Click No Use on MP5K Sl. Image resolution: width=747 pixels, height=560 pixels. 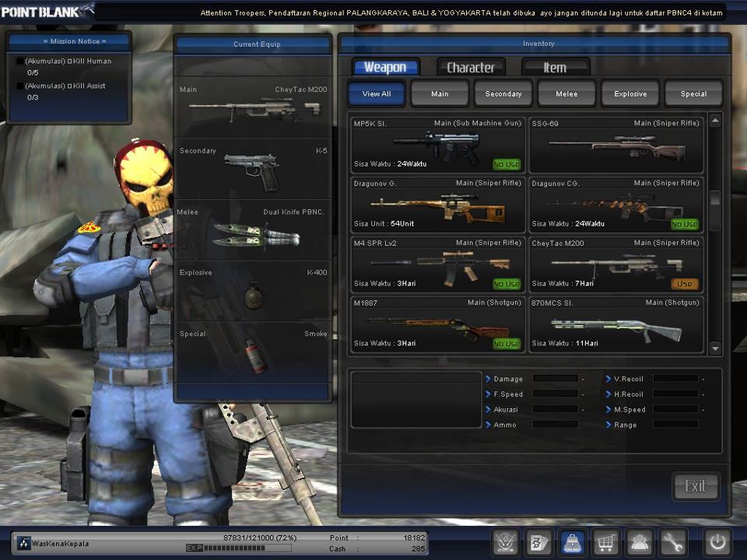(507, 164)
